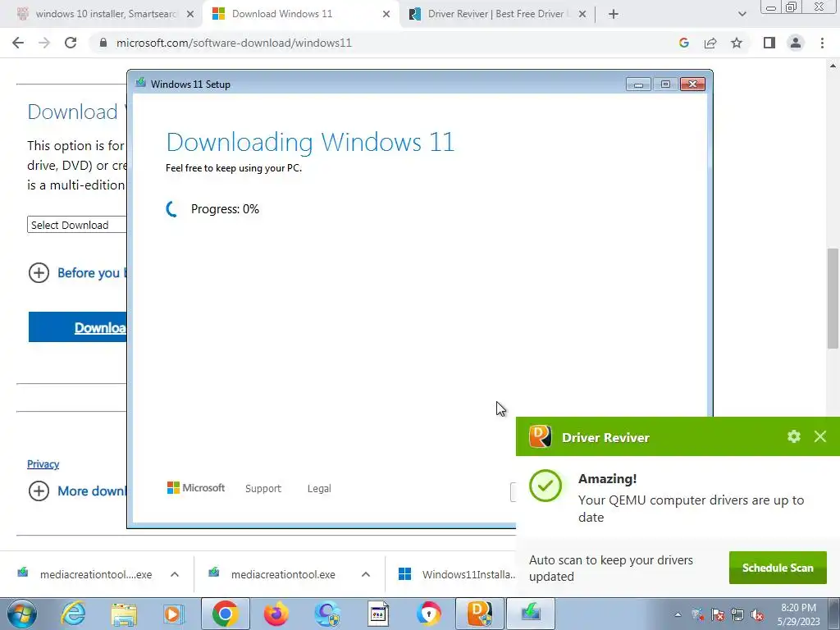Open the tab search dropdown chevron

(742, 14)
